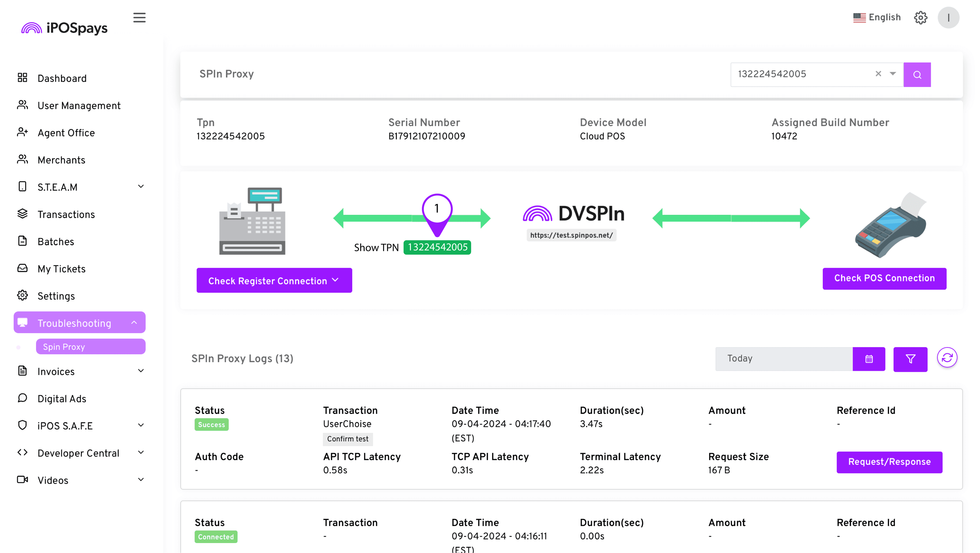Image resolution: width=980 pixels, height=553 pixels.
Task: Click the Merchants sidebar icon
Action: click(x=22, y=159)
